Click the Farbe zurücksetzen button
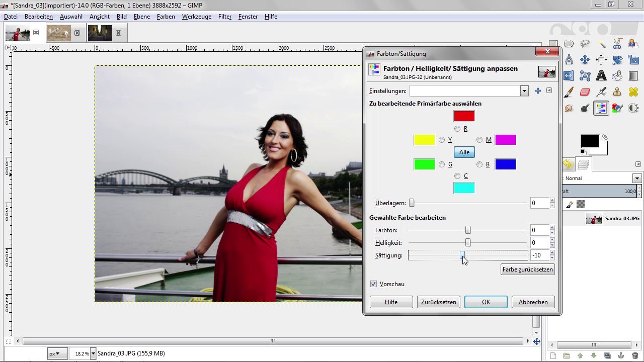Image resolution: width=644 pixels, height=362 pixels. tap(527, 269)
